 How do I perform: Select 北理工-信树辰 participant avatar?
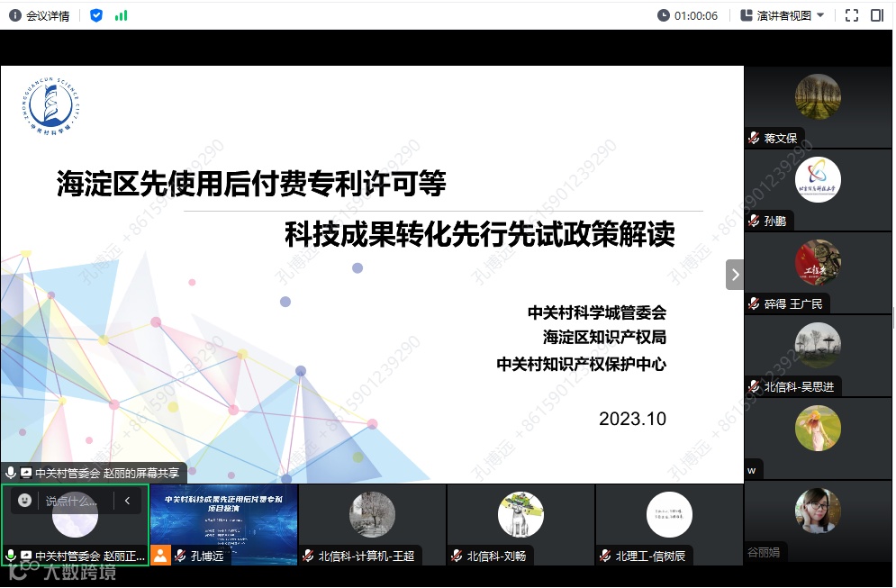(669, 514)
